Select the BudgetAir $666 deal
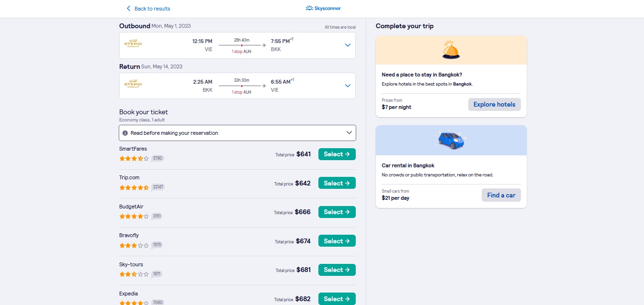644x305 pixels. (x=337, y=212)
